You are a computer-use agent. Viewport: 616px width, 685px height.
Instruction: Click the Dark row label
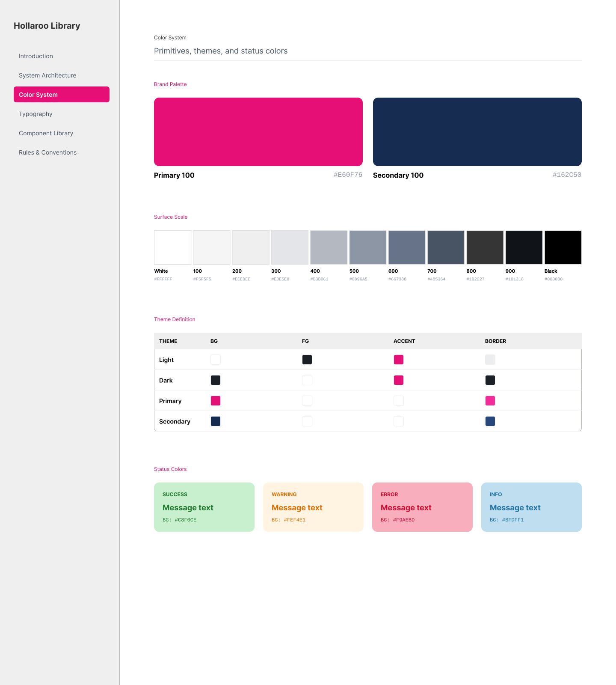coord(166,381)
